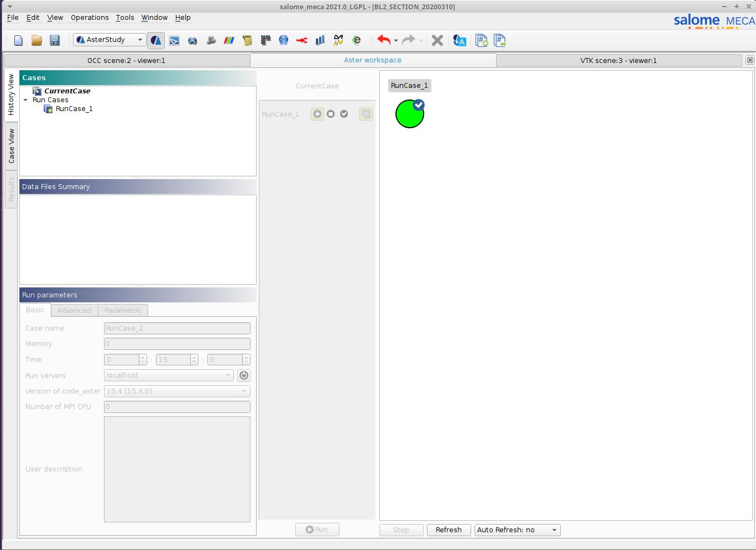Screen dimensions: 756x550
Task: Open the undo history dropdown arrow
Action: 396,41
